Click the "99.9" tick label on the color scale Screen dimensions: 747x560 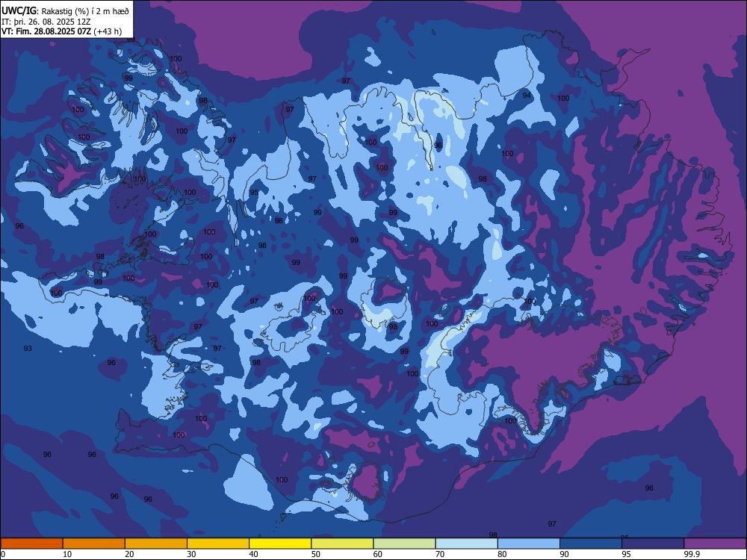tap(691, 554)
